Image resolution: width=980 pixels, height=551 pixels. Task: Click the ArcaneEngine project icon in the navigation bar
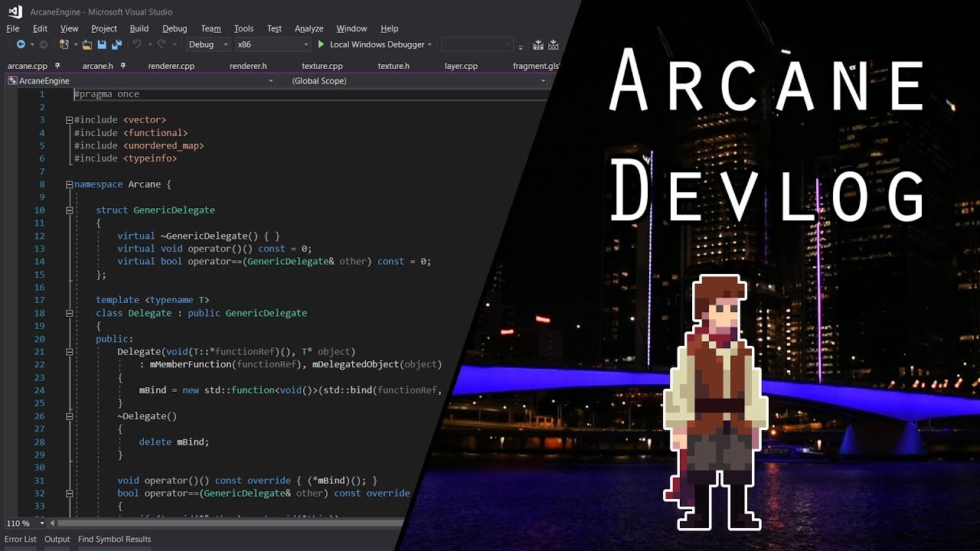pyautogui.click(x=12, y=80)
